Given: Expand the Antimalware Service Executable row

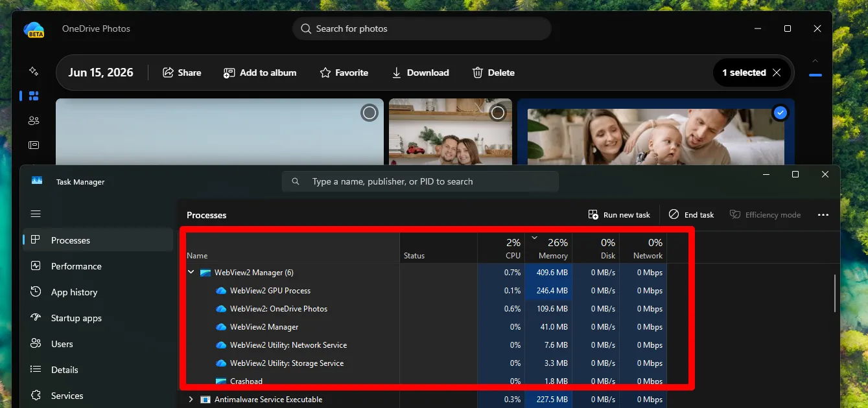Looking at the screenshot, I should click(x=191, y=400).
